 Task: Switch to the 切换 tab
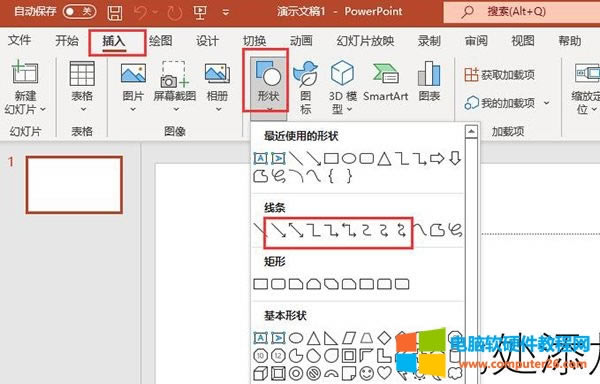coord(254,40)
